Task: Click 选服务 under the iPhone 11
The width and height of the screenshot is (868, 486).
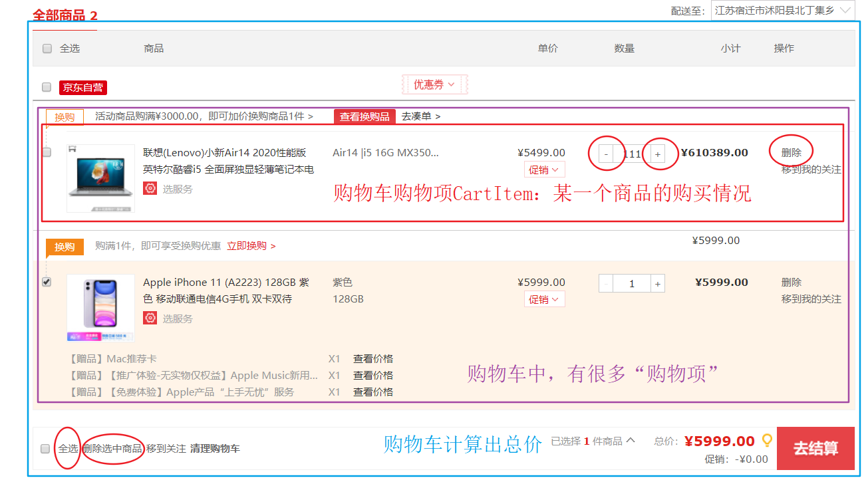Action: point(178,318)
